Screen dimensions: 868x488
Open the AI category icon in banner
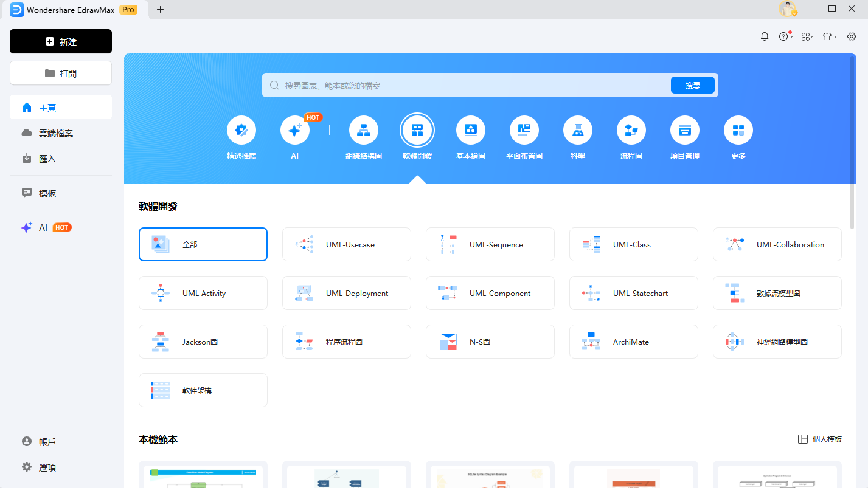tap(295, 130)
